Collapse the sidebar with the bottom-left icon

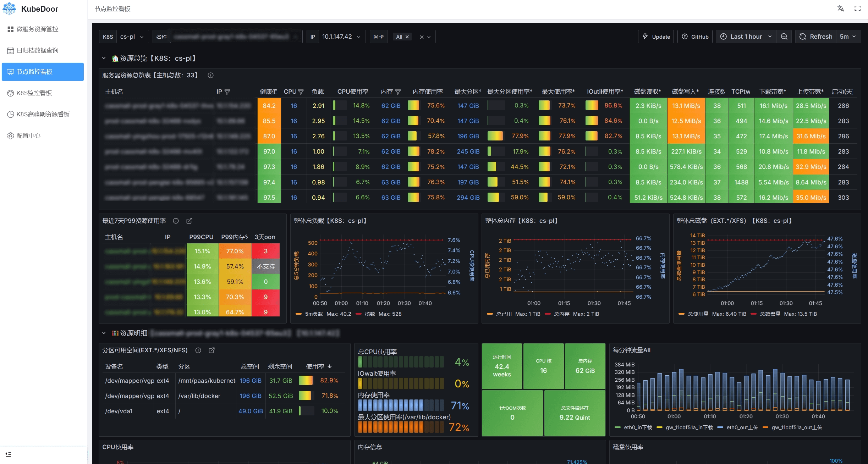[x=9, y=454]
